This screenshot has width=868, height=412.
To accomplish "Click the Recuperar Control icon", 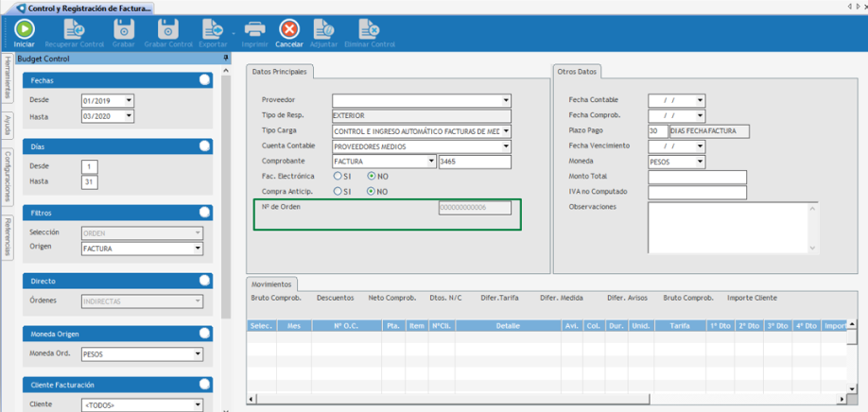I will click(x=74, y=29).
